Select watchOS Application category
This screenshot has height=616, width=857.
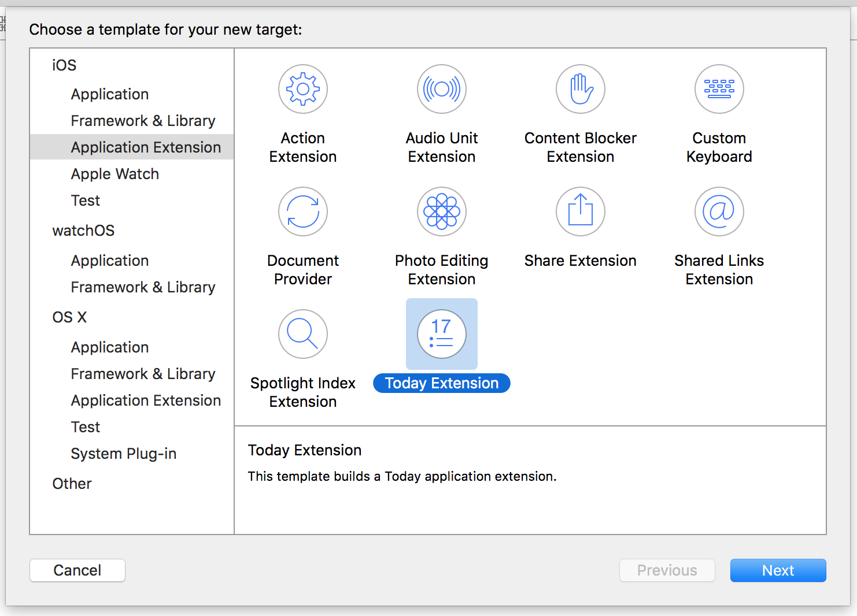pyautogui.click(x=110, y=261)
